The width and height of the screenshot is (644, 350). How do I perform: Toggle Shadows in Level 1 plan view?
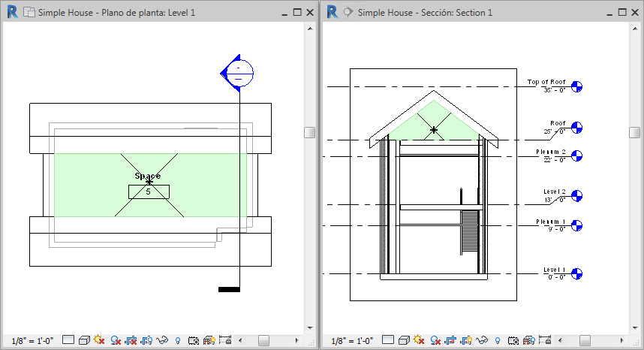pyautogui.click(x=116, y=340)
